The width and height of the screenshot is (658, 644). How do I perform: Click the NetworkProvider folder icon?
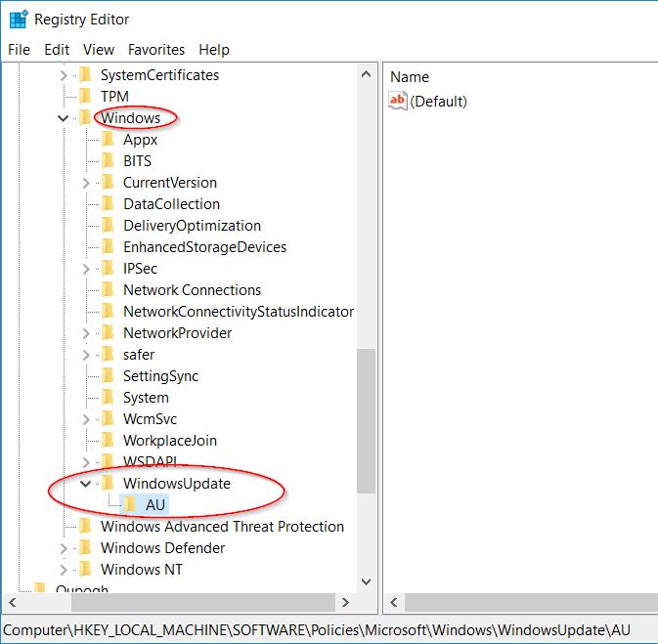pyautogui.click(x=109, y=332)
